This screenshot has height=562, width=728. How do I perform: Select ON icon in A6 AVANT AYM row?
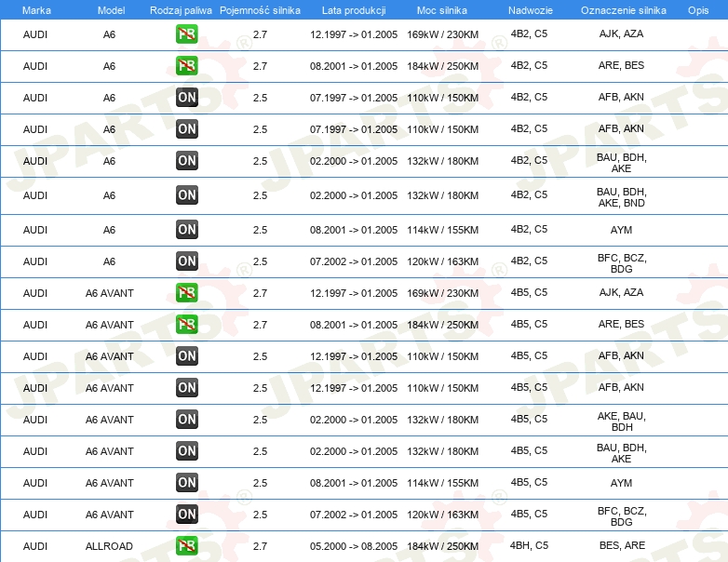[186, 483]
